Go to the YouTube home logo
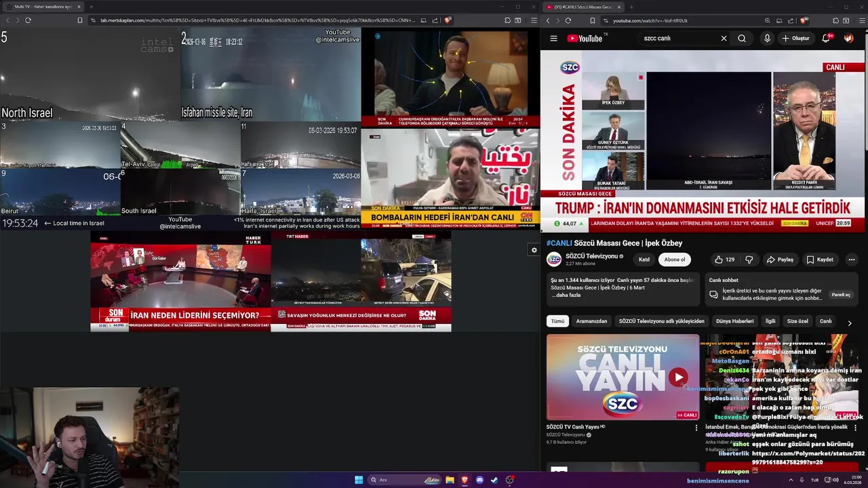The height and width of the screenshot is (488, 868). 585,39
